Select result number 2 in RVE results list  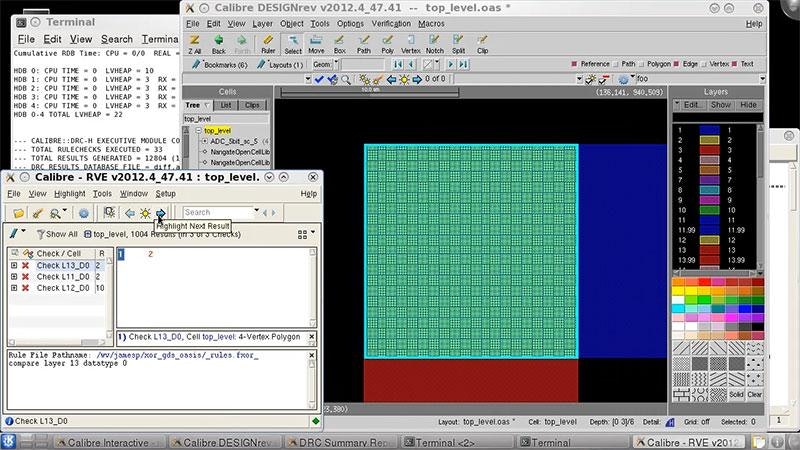pyautogui.click(x=151, y=254)
